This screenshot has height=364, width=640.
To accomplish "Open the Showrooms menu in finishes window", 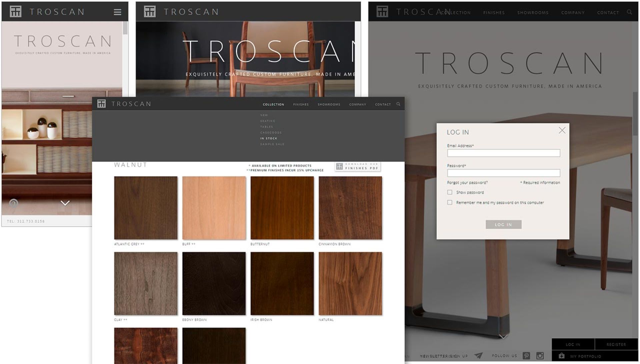I will (x=329, y=105).
